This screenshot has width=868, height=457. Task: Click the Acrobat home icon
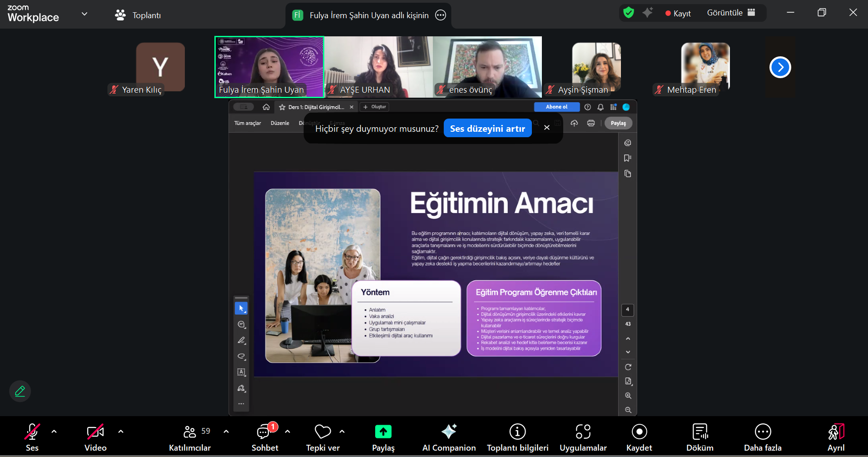click(x=266, y=107)
